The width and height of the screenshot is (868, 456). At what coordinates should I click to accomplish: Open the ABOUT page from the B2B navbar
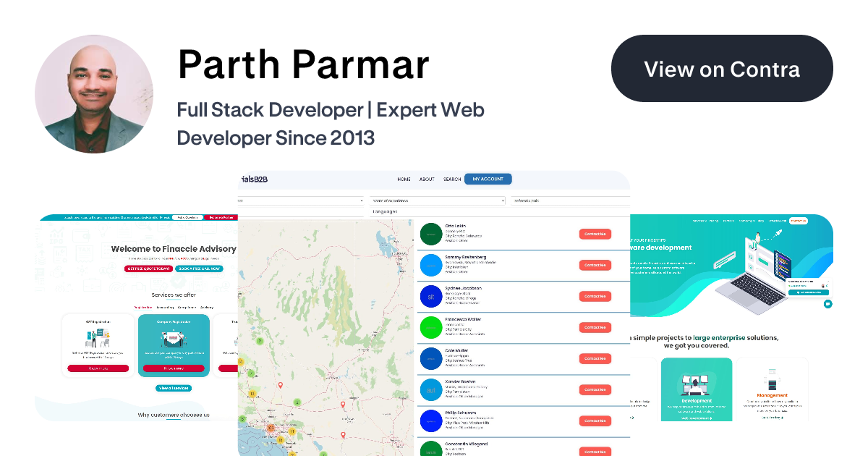tap(426, 179)
